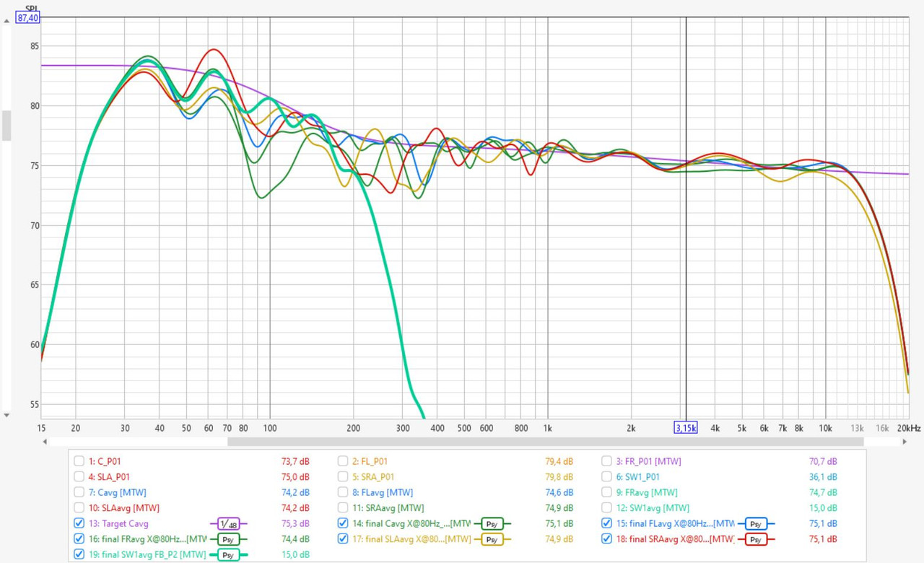Click the frequency axis scroll-right arrow

tap(905, 441)
